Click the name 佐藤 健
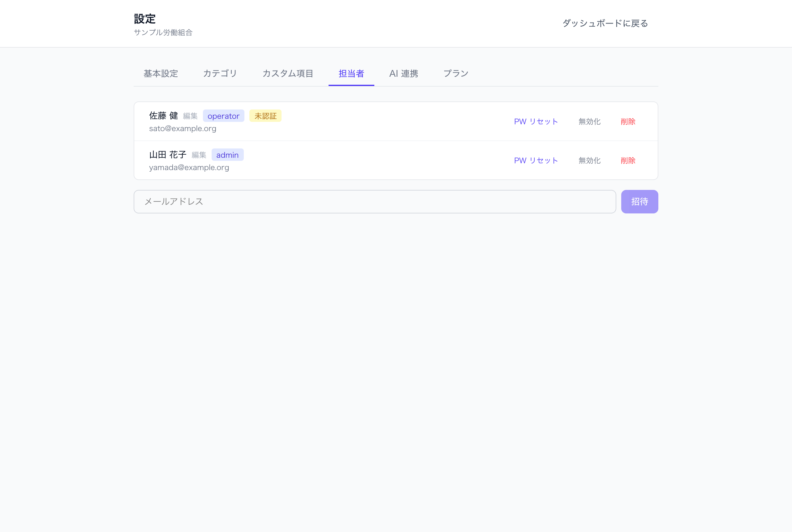This screenshot has height=532, width=792. pos(164,116)
